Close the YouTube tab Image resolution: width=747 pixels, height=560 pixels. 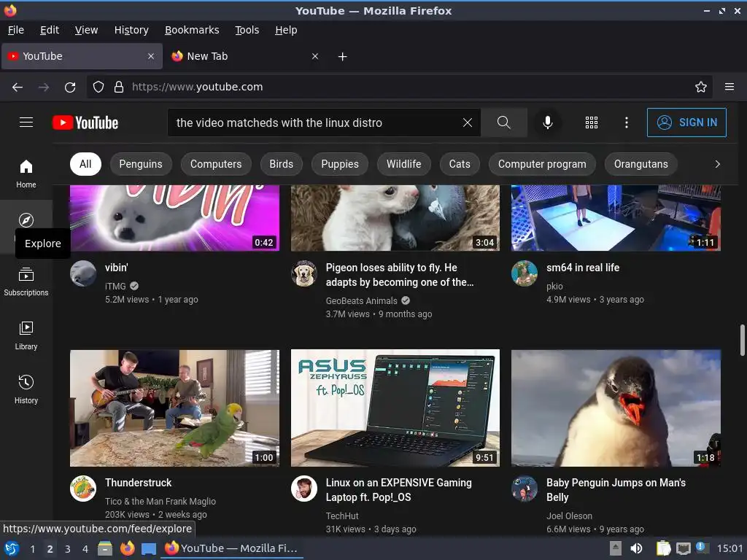click(151, 56)
